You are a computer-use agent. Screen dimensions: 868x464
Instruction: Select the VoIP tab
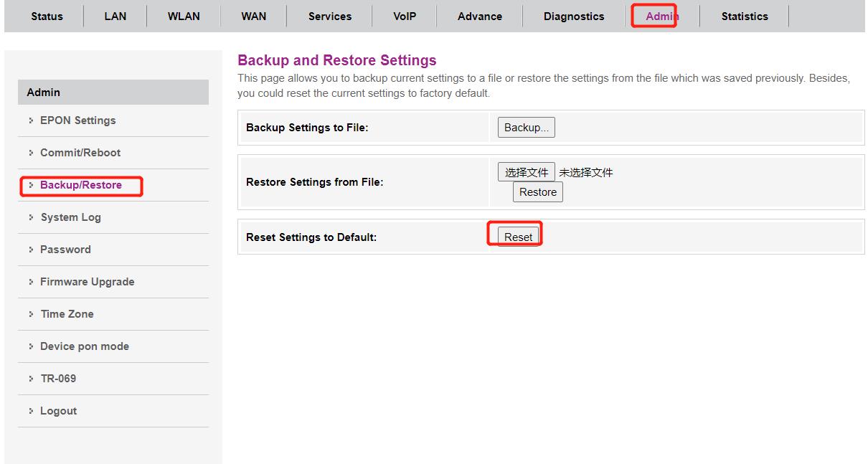pyautogui.click(x=405, y=16)
